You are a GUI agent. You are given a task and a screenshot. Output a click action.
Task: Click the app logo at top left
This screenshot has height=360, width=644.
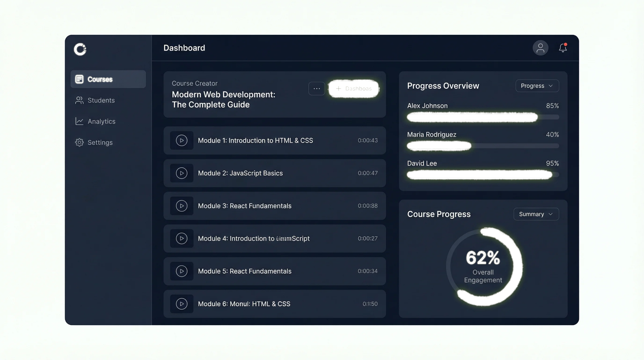click(x=80, y=49)
